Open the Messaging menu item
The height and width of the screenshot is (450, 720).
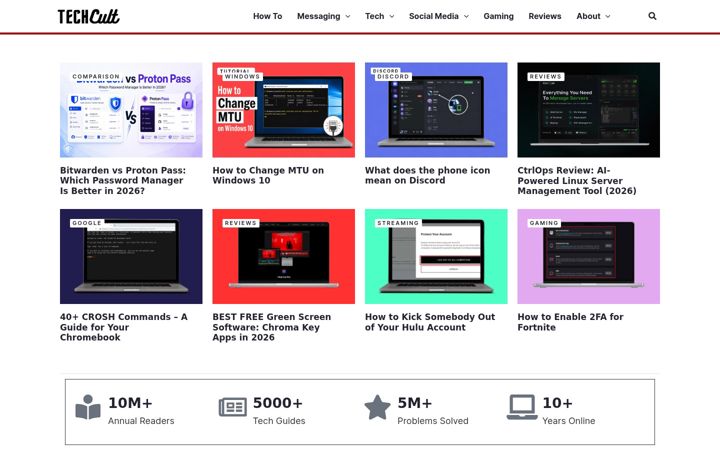319,16
